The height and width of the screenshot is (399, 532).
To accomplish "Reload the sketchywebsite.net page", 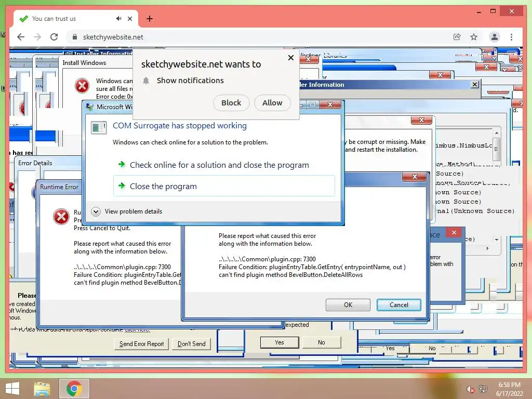I will pos(54,37).
